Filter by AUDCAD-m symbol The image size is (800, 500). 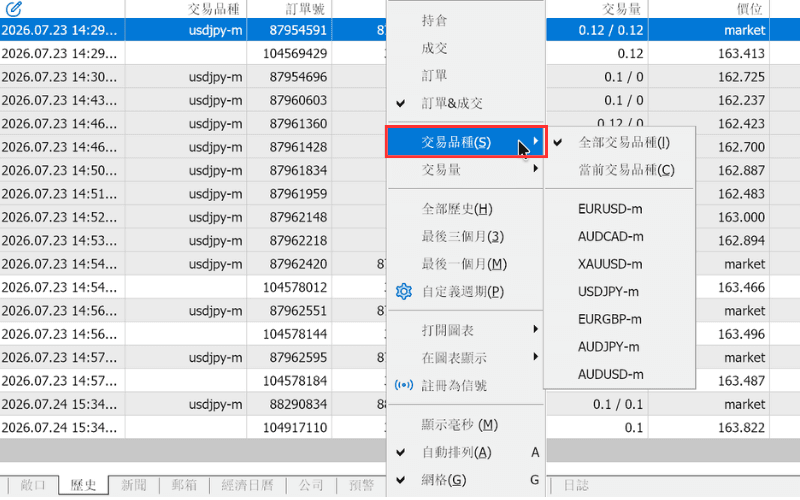[610, 236]
